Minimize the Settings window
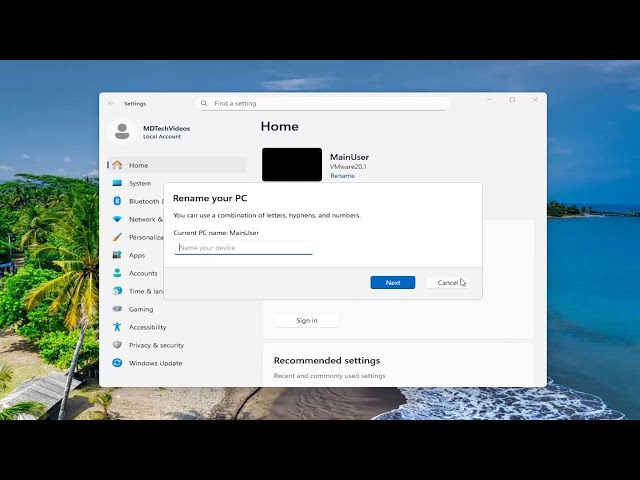 tap(489, 100)
